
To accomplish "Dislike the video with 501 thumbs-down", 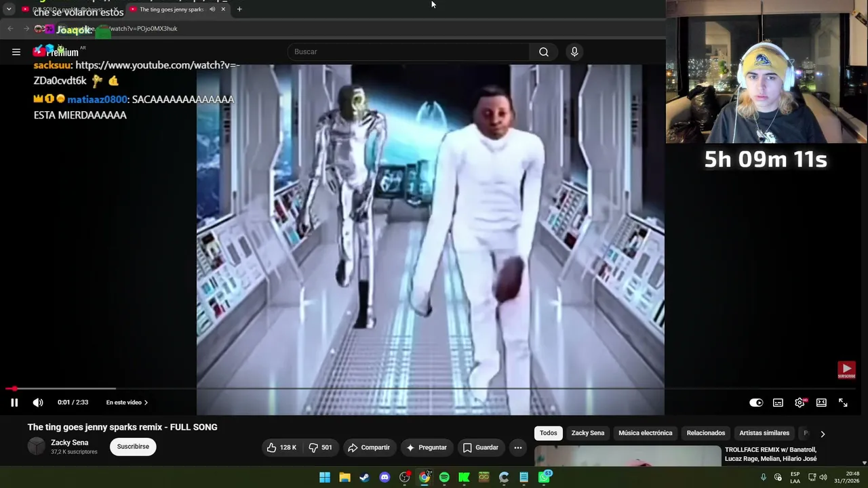I will (321, 447).
